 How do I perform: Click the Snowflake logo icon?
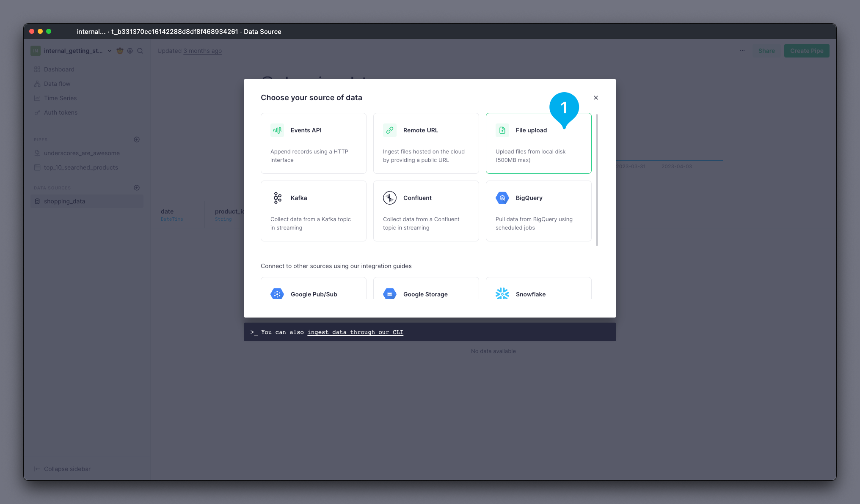pos(502,294)
